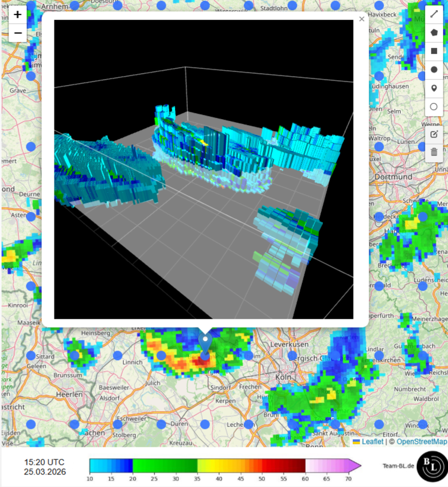Viewport: 448px width, 487px height.
Task: Click the Jülich town label
Action: point(153,383)
